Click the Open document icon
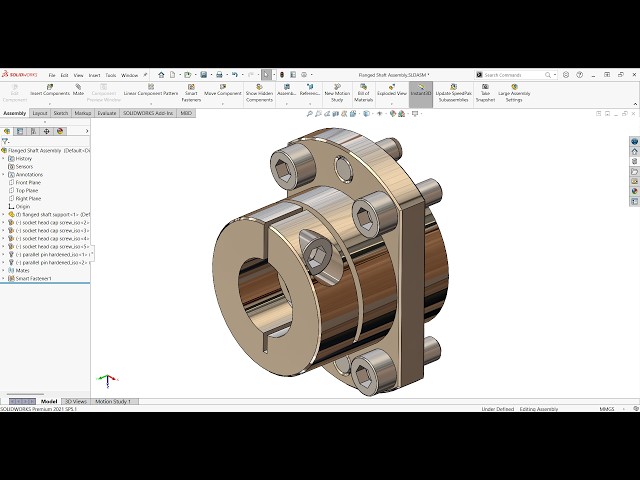 tap(187, 75)
